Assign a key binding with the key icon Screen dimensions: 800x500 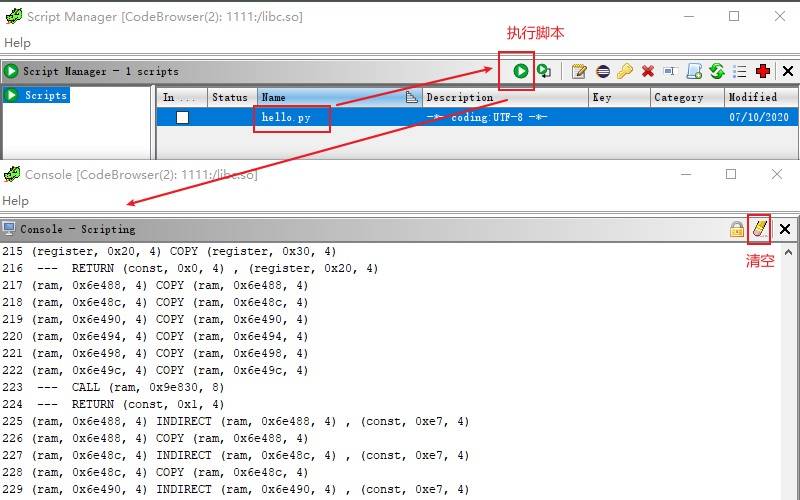(x=624, y=71)
